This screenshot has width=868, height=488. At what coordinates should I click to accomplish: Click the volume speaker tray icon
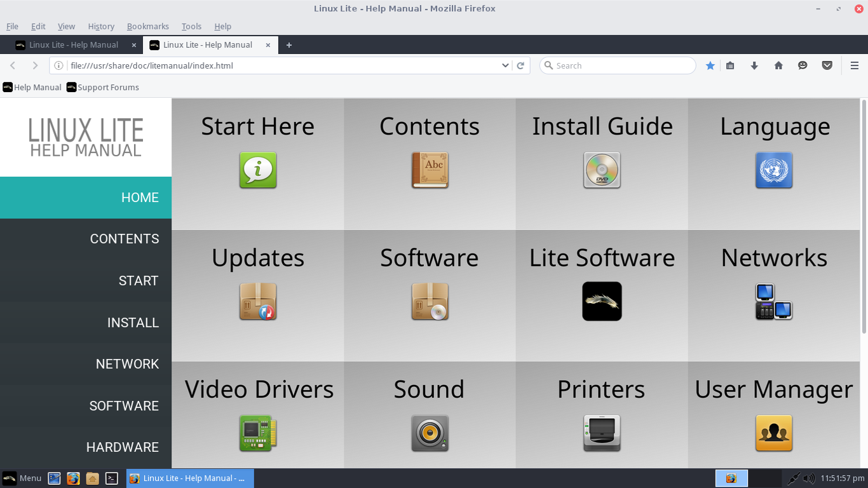pyautogui.click(x=809, y=478)
